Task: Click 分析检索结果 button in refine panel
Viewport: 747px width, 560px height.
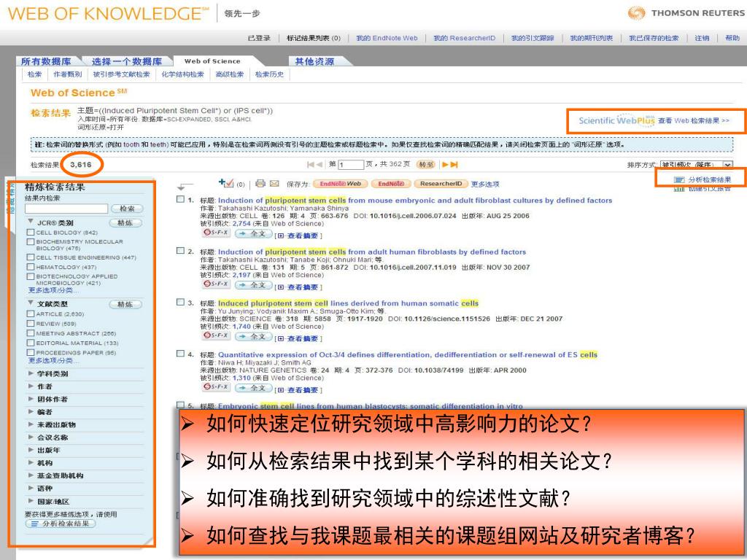Action: 61,524
